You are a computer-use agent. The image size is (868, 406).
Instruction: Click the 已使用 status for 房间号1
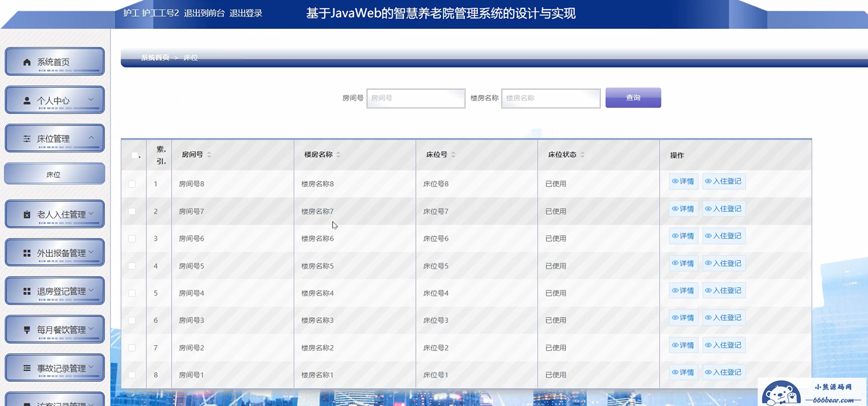coord(556,375)
